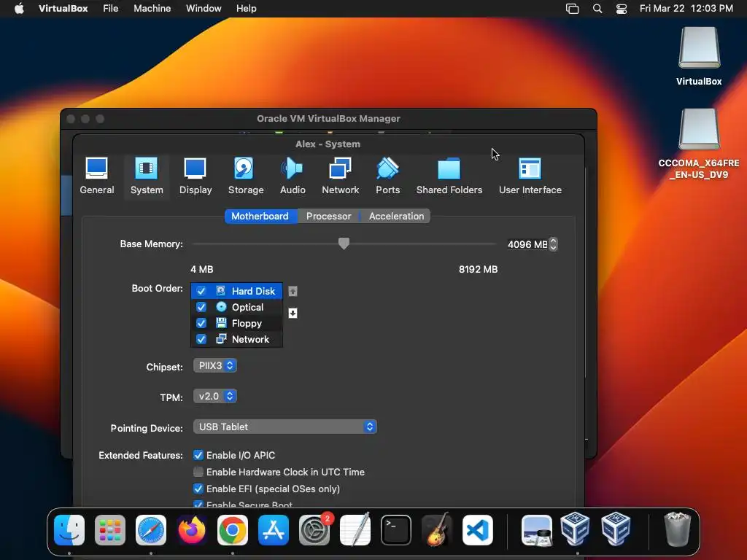Viewport: 747px width, 560px height.
Task: Click the Base Memory slider handle
Action: point(344,244)
